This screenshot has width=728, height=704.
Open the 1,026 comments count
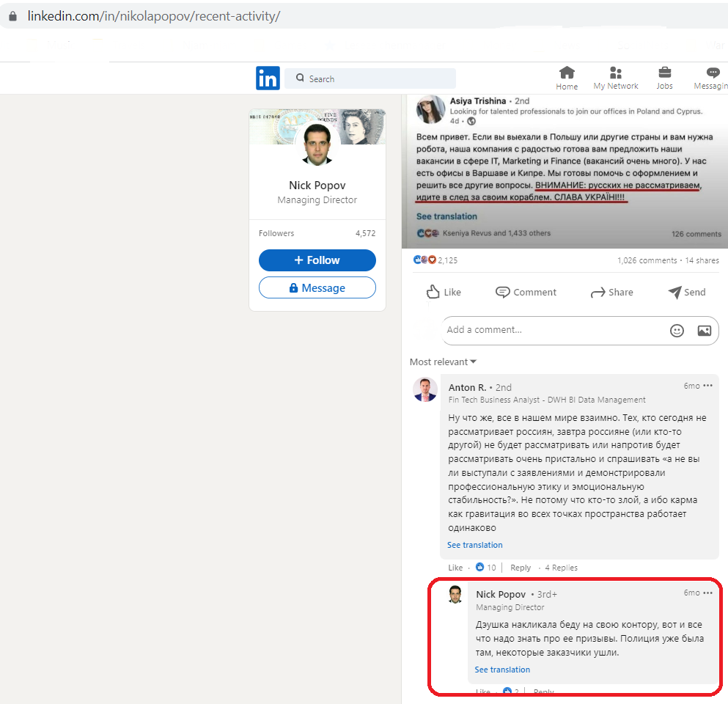647,260
